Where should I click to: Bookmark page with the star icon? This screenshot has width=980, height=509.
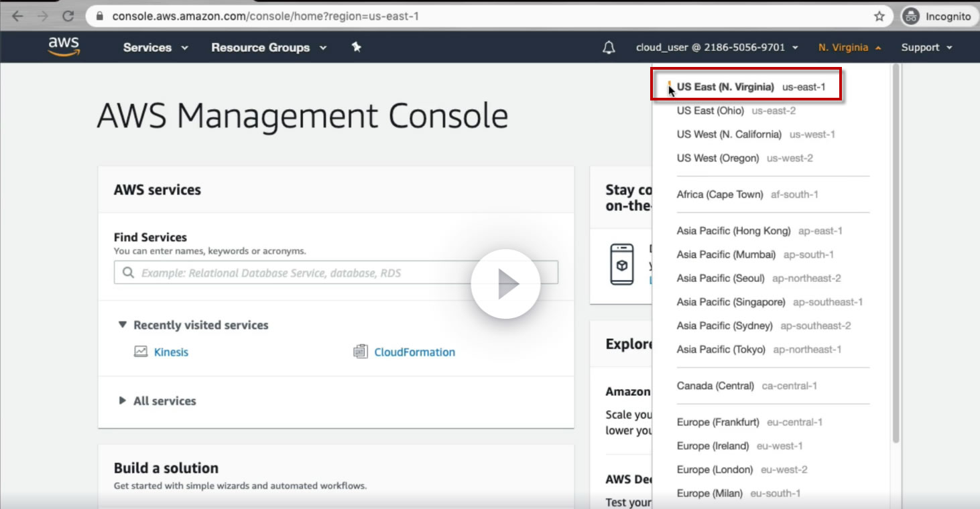click(x=879, y=16)
